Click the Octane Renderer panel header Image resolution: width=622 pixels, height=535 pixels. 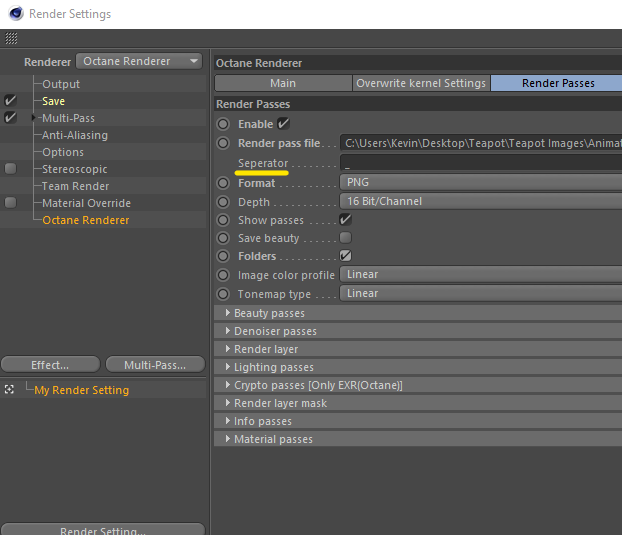point(418,63)
